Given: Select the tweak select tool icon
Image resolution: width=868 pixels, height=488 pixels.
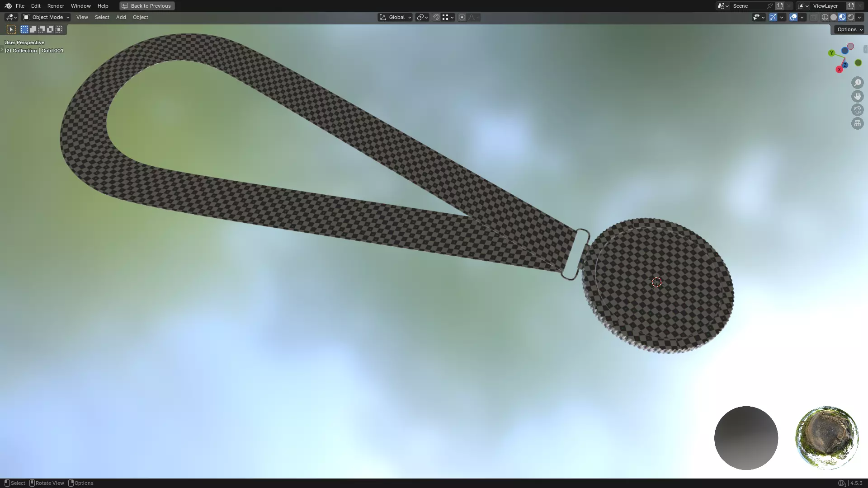Looking at the screenshot, I should pos(11,29).
